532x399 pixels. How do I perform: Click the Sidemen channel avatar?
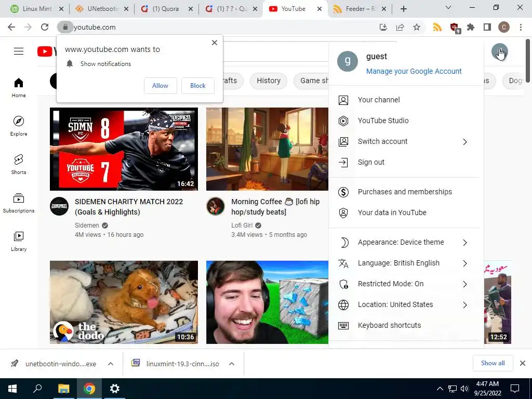59,206
